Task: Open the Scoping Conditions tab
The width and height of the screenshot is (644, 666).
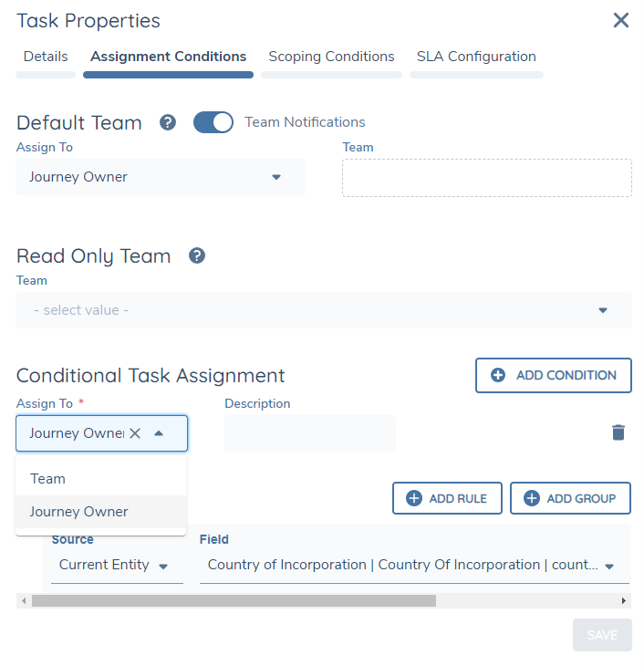Action: [331, 57]
